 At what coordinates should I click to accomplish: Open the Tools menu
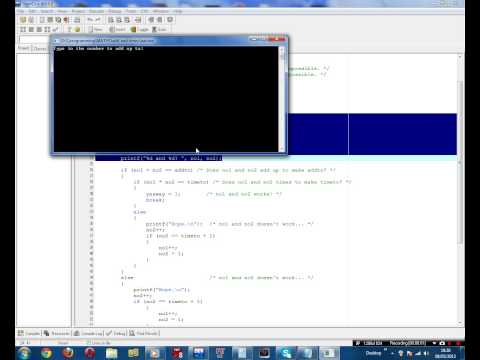131,11
